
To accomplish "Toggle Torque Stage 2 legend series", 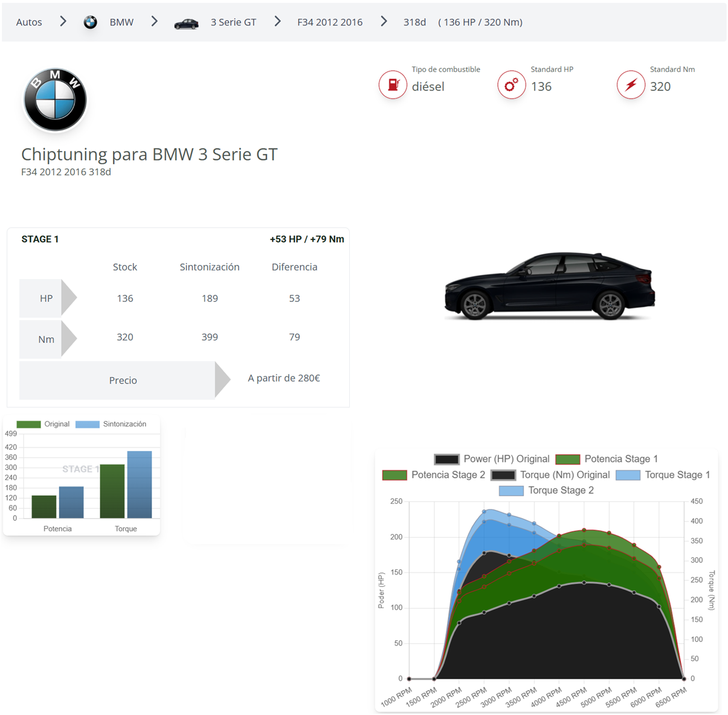I will [546, 490].
